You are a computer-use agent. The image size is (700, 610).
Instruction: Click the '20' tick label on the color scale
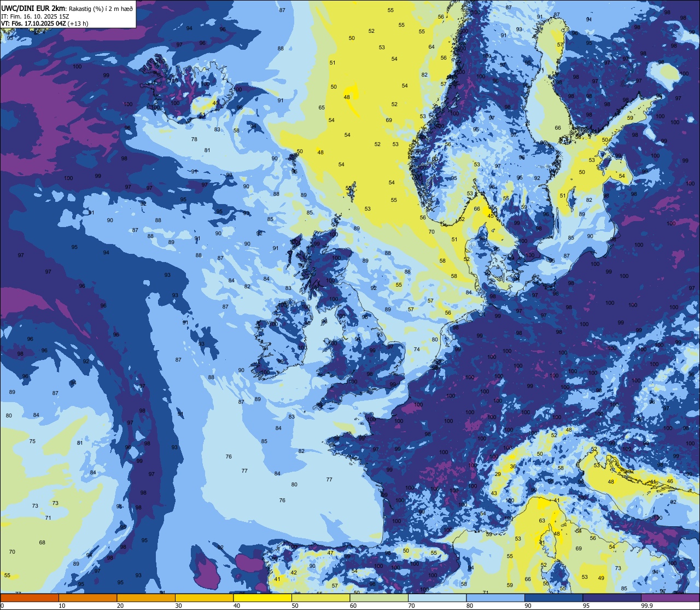click(x=120, y=605)
